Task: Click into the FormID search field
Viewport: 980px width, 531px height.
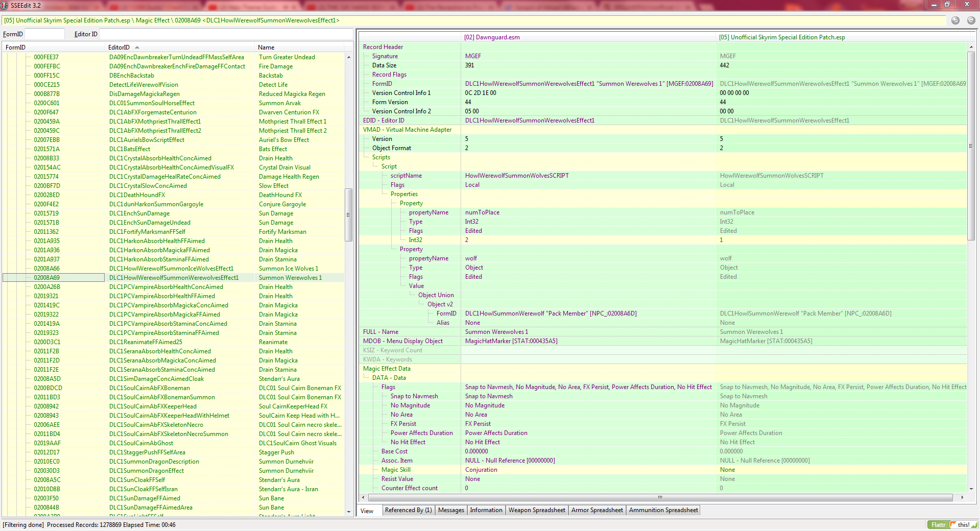Action: pyautogui.click(x=45, y=34)
